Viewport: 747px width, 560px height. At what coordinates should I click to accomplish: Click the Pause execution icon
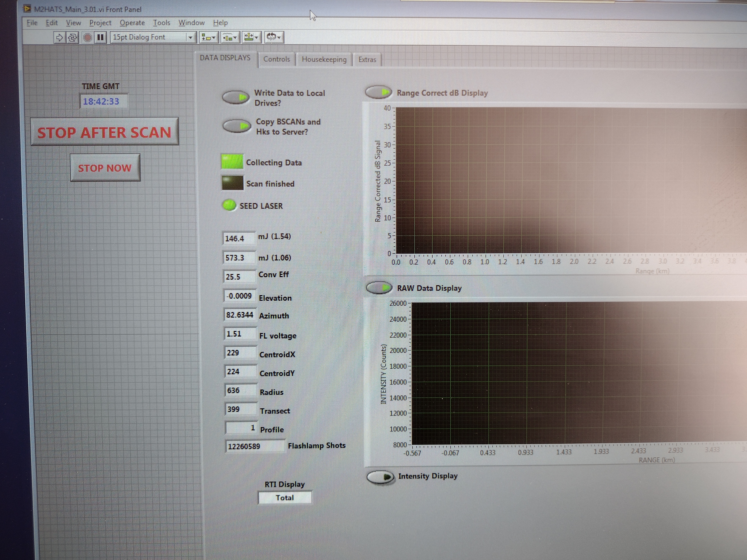100,37
